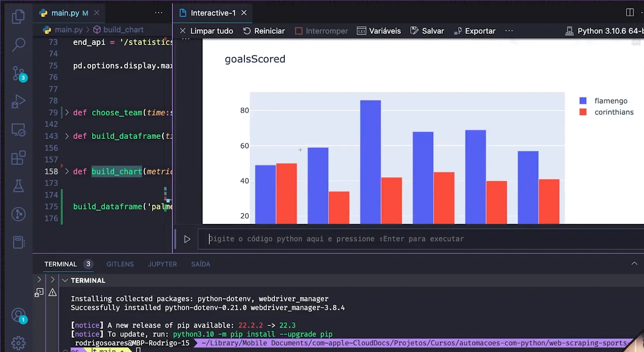644x352 pixels.
Task: Open the toolbar overflow ellipsis menu
Action: (x=509, y=31)
